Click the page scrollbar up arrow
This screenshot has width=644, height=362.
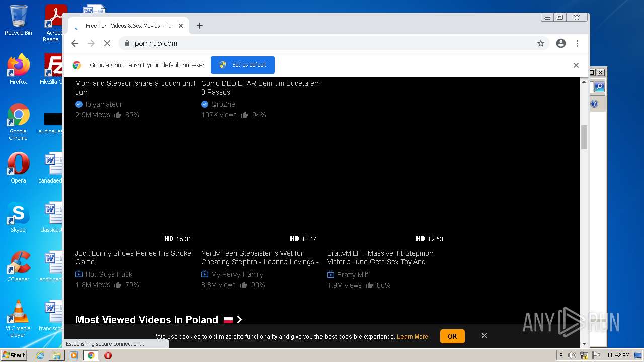pyautogui.click(x=584, y=81)
